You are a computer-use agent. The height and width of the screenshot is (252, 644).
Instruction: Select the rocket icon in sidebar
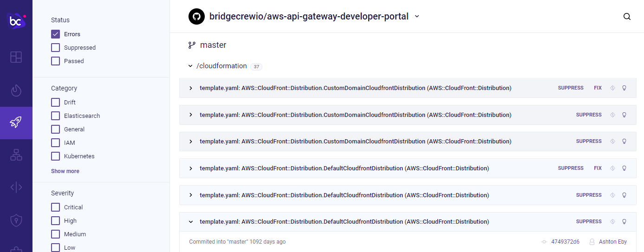tap(16, 123)
